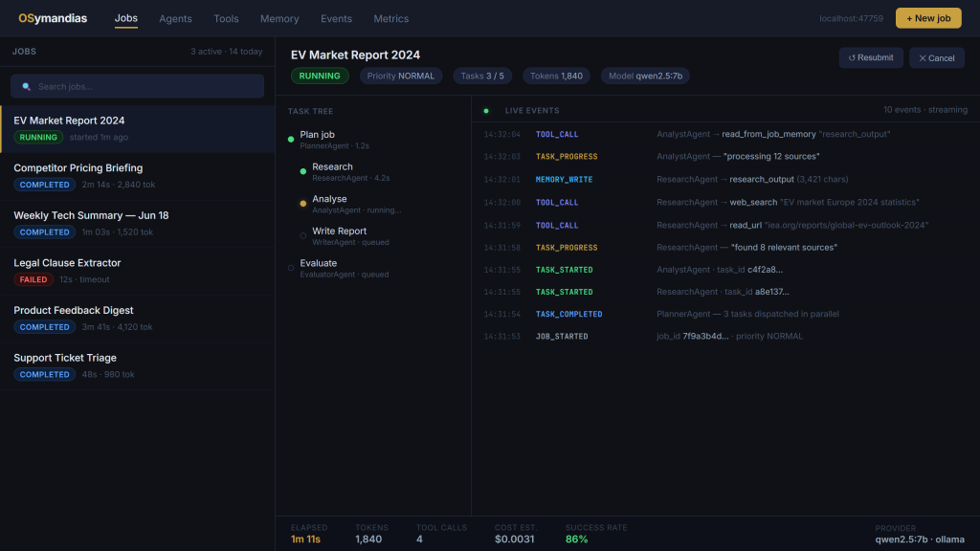Screen dimensions: 980x551
Task: Click the 14:32:04 TOOL_CALL event row
Action: point(725,134)
